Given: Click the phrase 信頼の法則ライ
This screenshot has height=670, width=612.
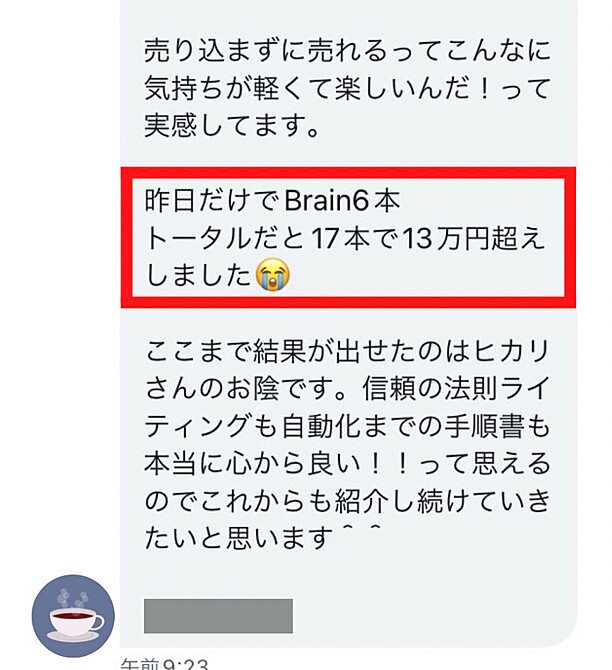Looking at the screenshot, I should point(456,388).
